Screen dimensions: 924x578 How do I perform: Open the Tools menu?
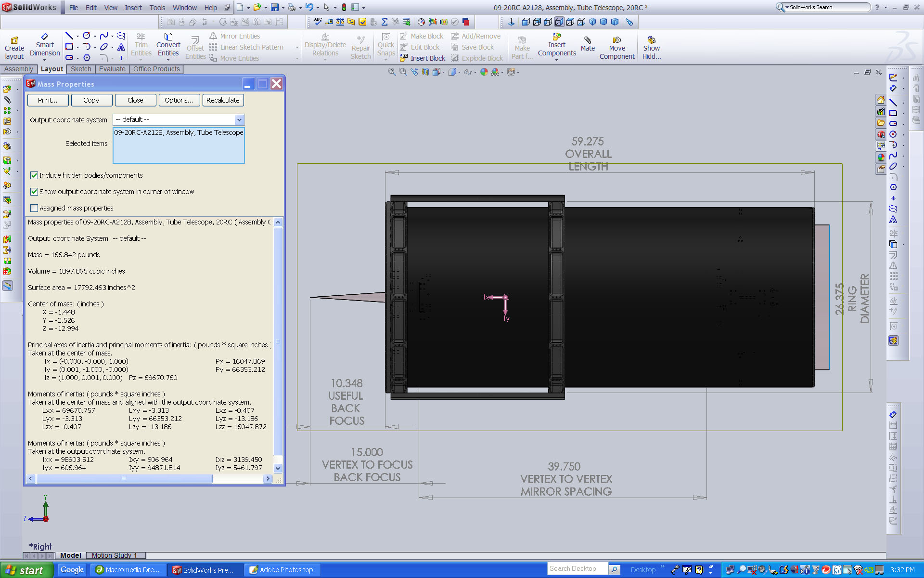coord(157,8)
